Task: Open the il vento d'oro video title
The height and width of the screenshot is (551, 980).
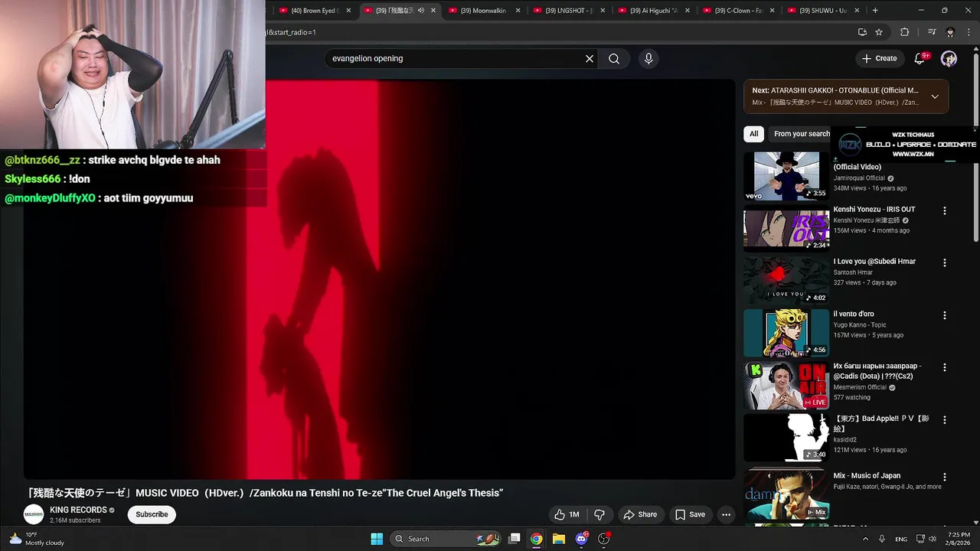Action: tap(854, 314)
